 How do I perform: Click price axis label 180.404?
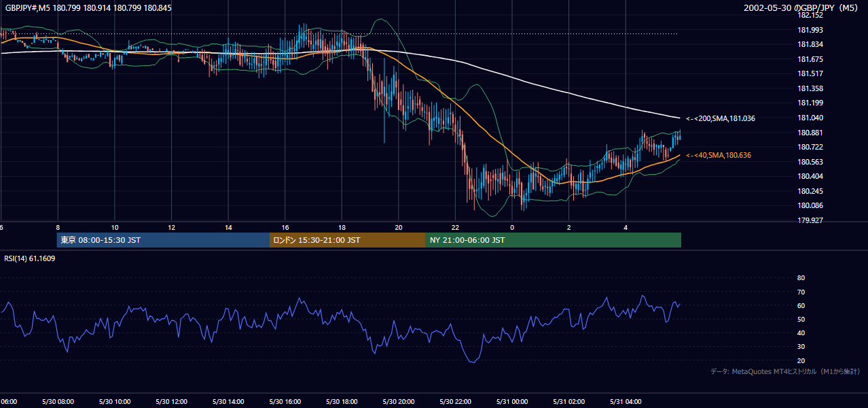point(810,176)
